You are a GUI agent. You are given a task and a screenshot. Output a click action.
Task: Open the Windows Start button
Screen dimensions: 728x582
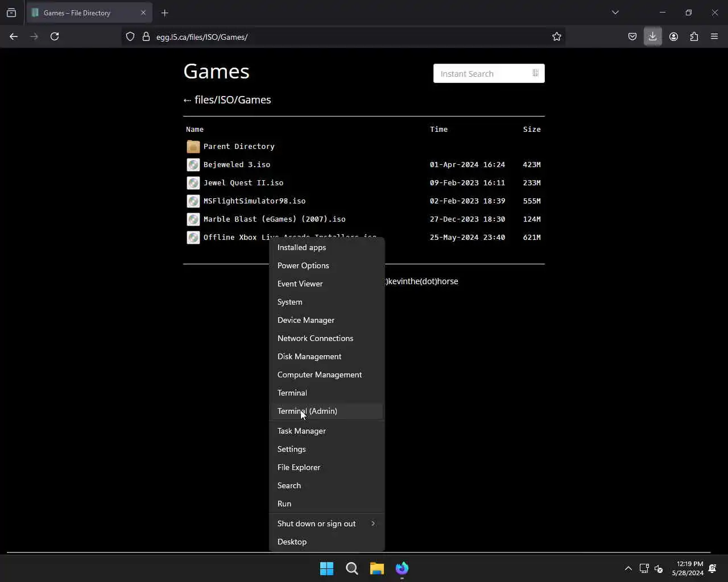(327, 568)
